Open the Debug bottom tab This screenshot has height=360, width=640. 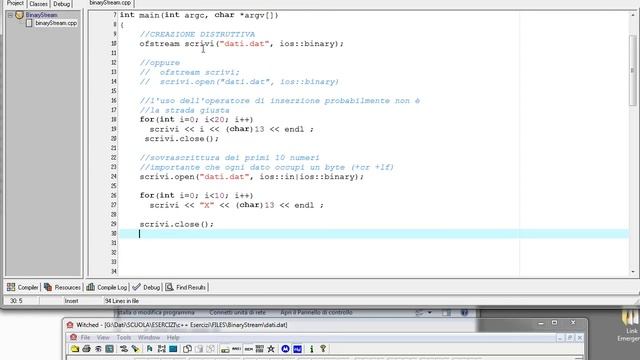click(x=147, y=287)
